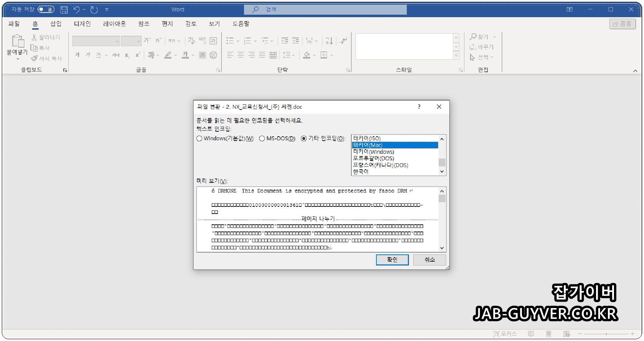Click the 바꾸기 (Replace) button
644x341 pixels.
click(x=482, y=47)
